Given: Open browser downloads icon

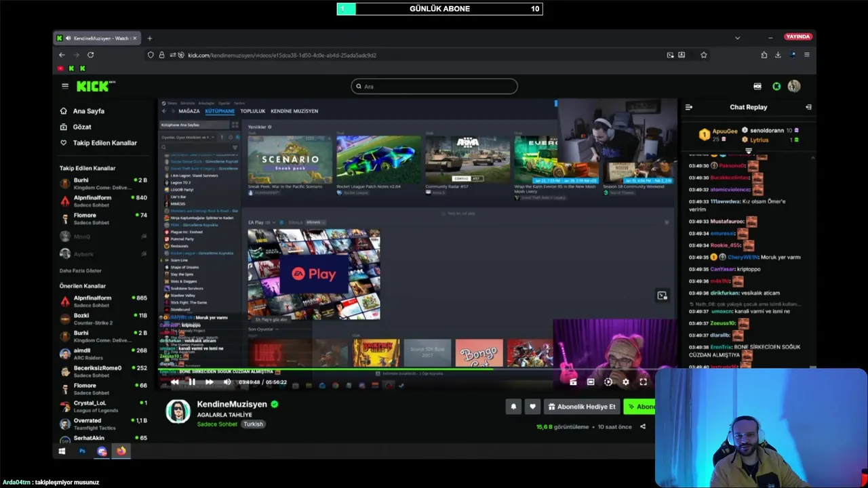Looking at the screenshot, I should [778, 55].
